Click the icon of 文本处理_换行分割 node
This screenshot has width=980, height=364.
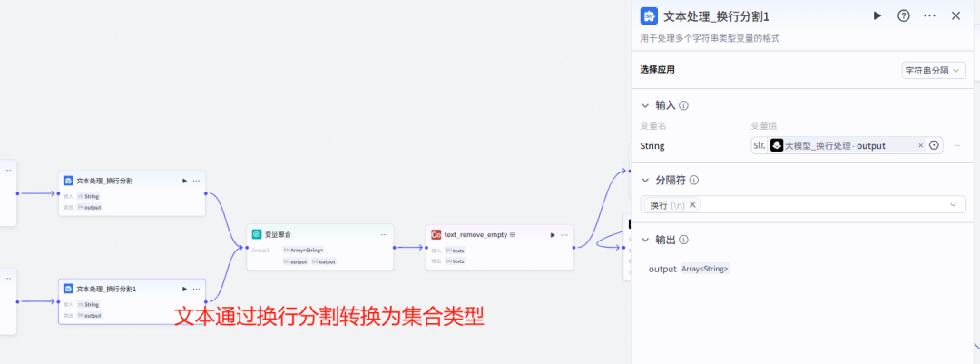[68, 181]
